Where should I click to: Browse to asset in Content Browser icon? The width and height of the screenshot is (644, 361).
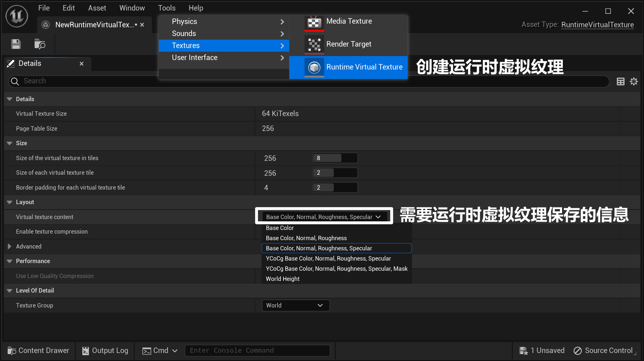point(40,44)
